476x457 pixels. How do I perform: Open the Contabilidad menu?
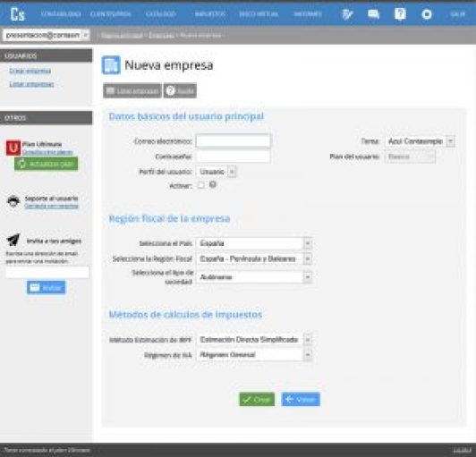pos(61,14)
